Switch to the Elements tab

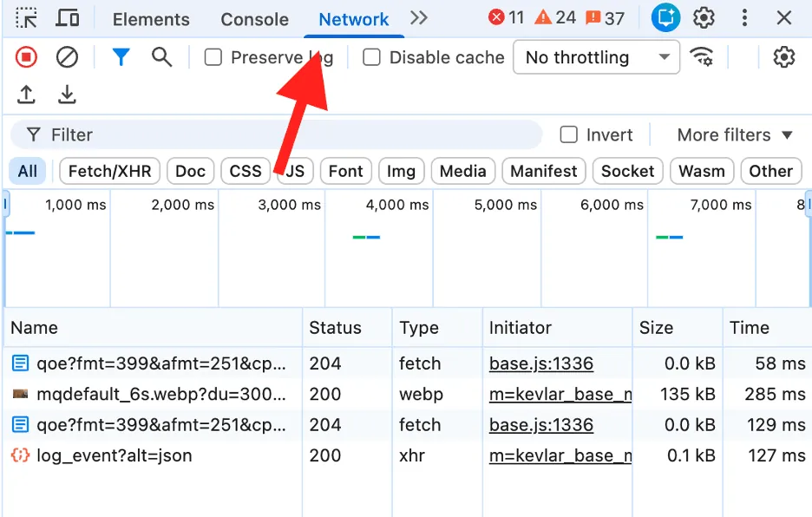[x=151, y=19]
